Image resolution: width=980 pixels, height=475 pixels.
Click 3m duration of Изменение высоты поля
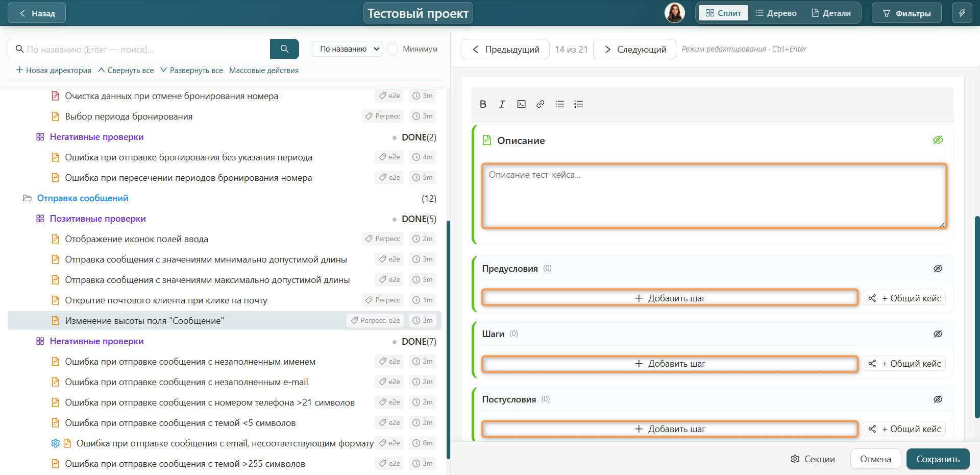pos(423,320)
